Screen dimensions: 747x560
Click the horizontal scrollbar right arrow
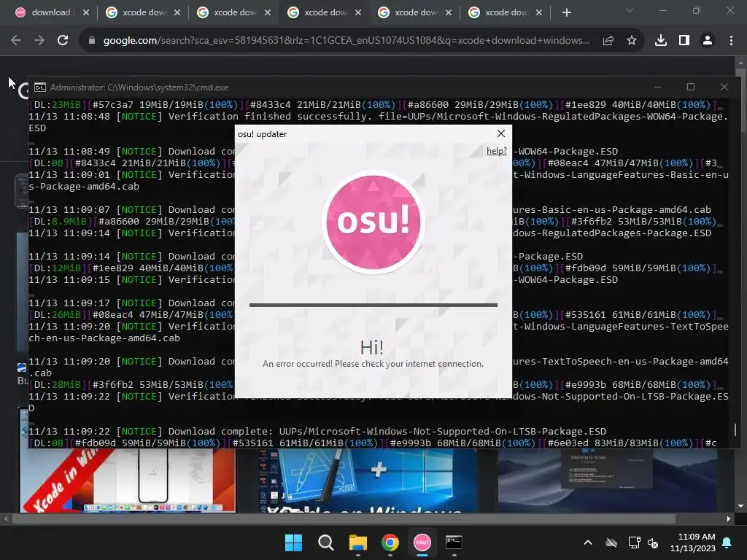click(x=729, y=518)
